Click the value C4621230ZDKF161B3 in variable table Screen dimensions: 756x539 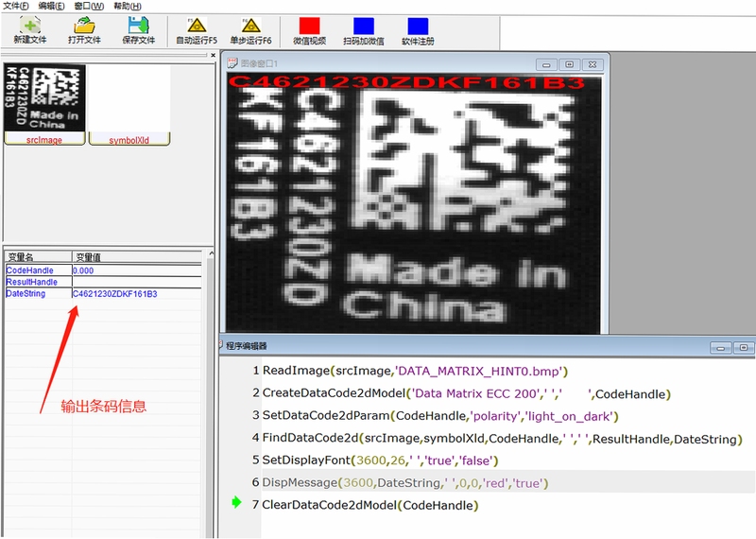(x=114, y=294)
